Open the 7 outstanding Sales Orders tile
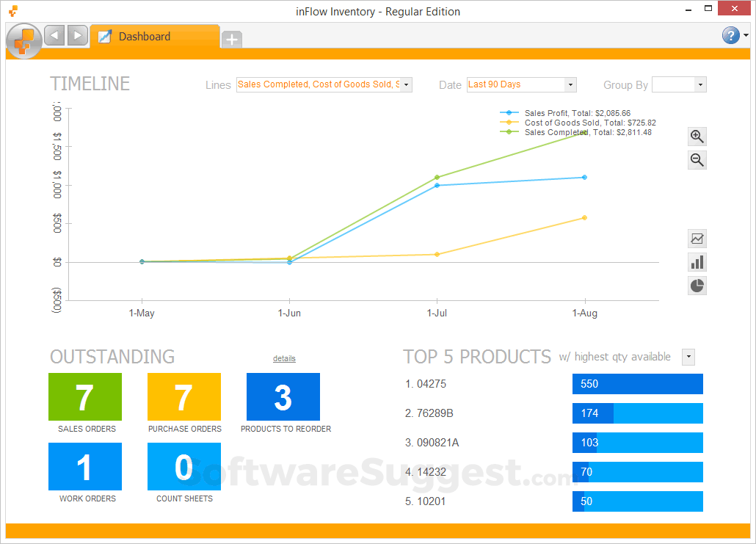 click(85, 396)
